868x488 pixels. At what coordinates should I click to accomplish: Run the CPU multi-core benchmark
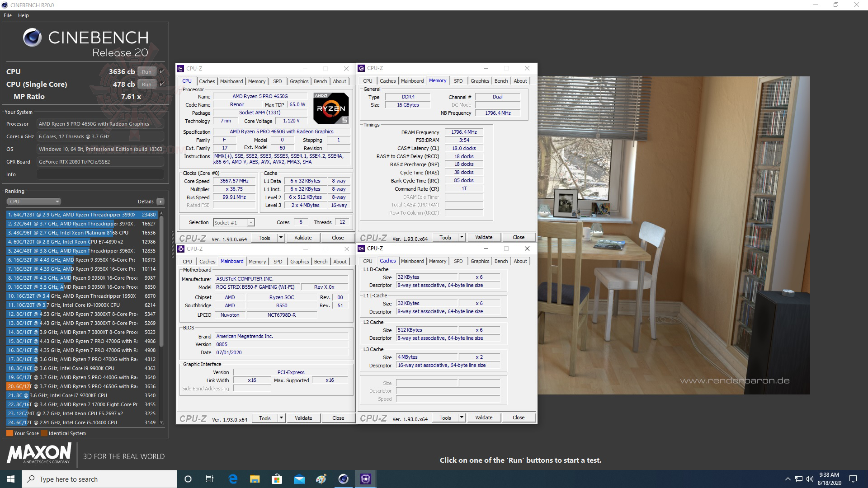coord(146,71)
